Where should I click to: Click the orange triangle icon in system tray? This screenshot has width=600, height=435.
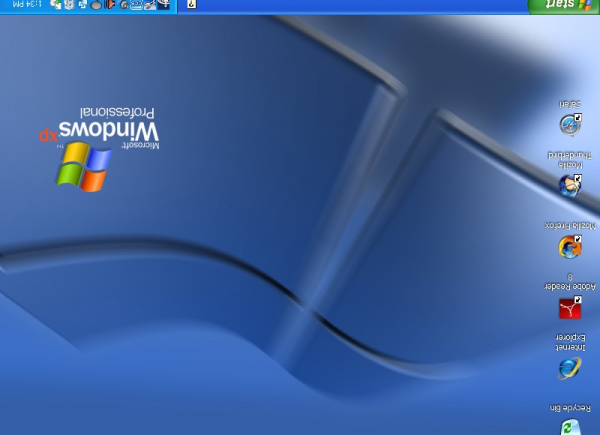(x=110, y=5)
